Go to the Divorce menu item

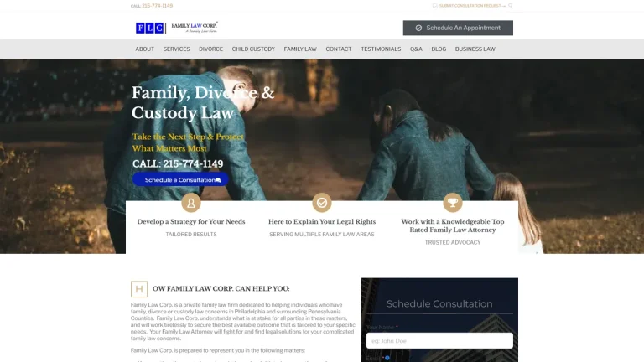(210, 49)
